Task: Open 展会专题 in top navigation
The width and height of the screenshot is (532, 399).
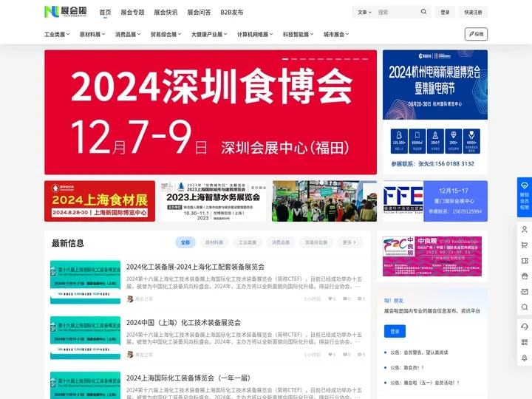Action: [133, 13]
